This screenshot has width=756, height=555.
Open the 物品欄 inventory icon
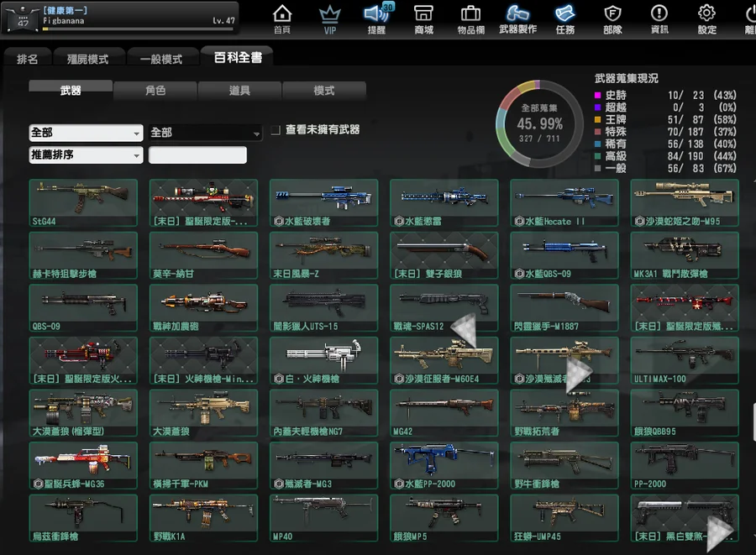click(x=470, y=19)
